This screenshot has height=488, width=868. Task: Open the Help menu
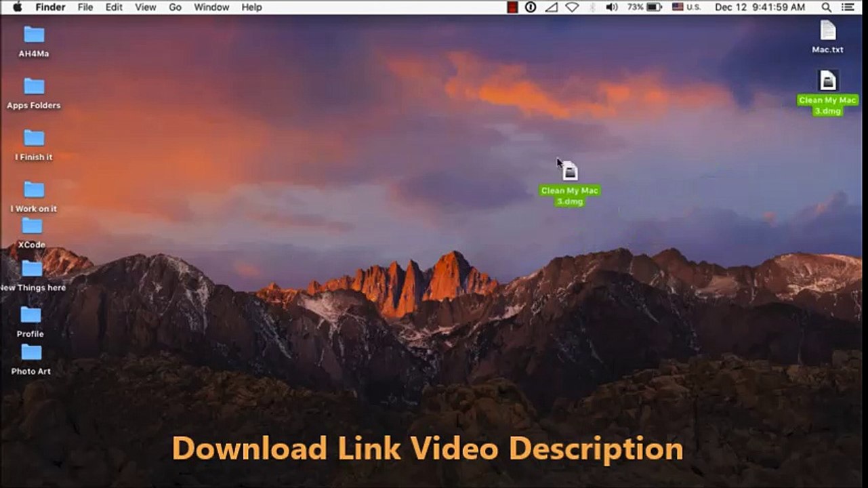click(251, 7)
